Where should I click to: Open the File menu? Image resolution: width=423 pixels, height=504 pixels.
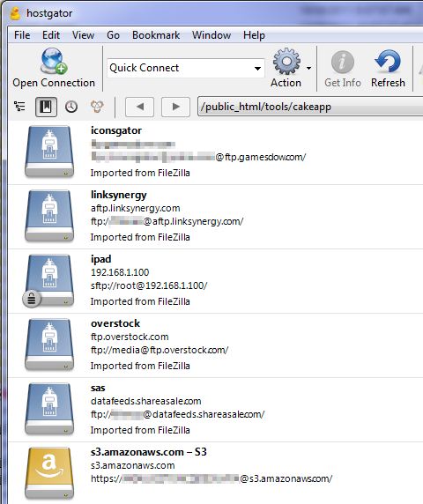[x=22, y=35]
